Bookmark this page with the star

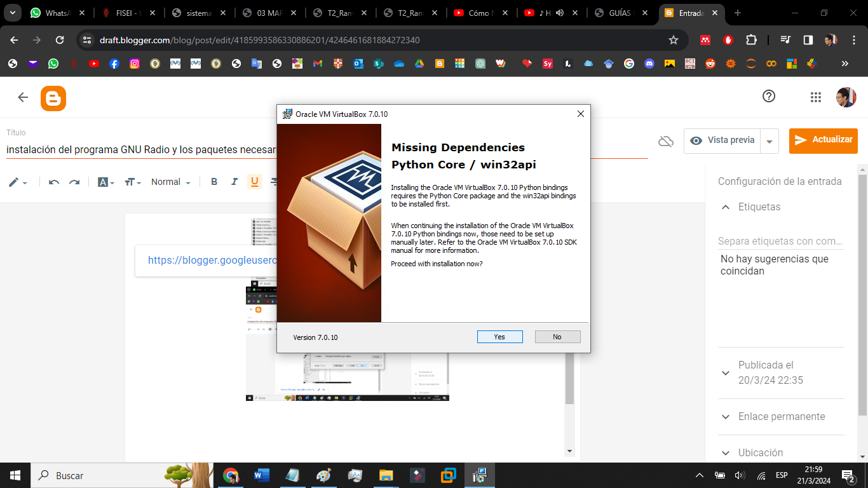pos(674,40)
